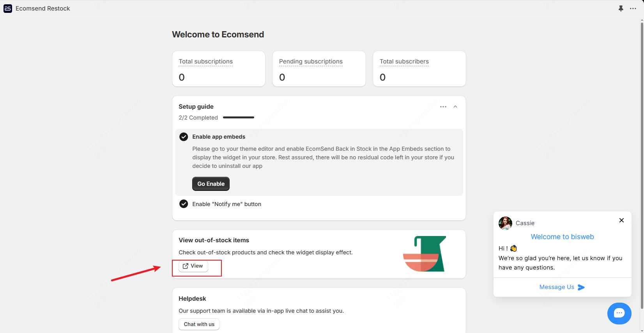Expand the Enable "Notify me" button step

tap(227, 204)
